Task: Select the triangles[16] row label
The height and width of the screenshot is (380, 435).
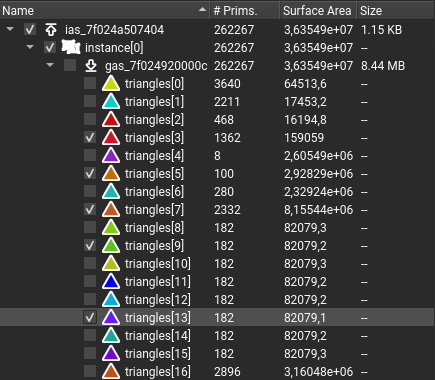Action: (x=158, y=372)
